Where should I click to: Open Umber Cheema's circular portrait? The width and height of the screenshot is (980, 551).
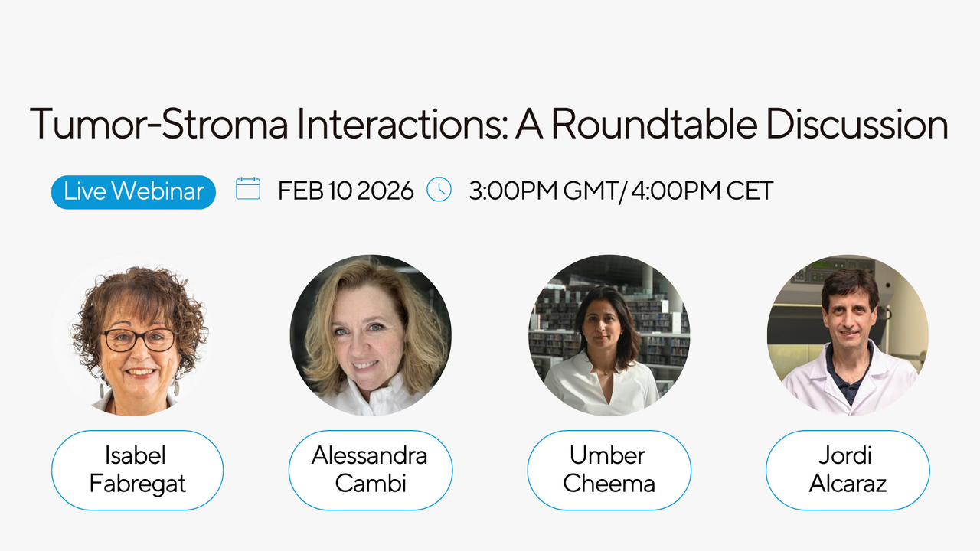[x=609, y=335]
